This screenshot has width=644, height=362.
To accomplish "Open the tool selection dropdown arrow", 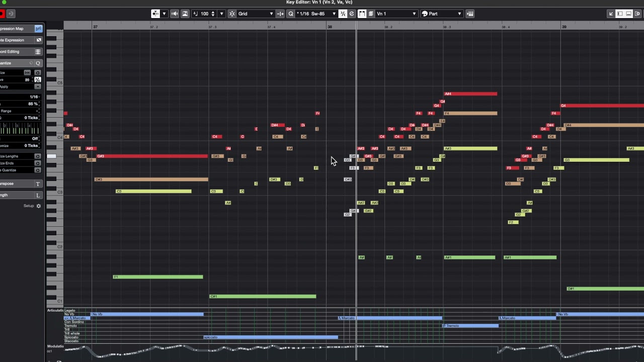I will (164, 14).
